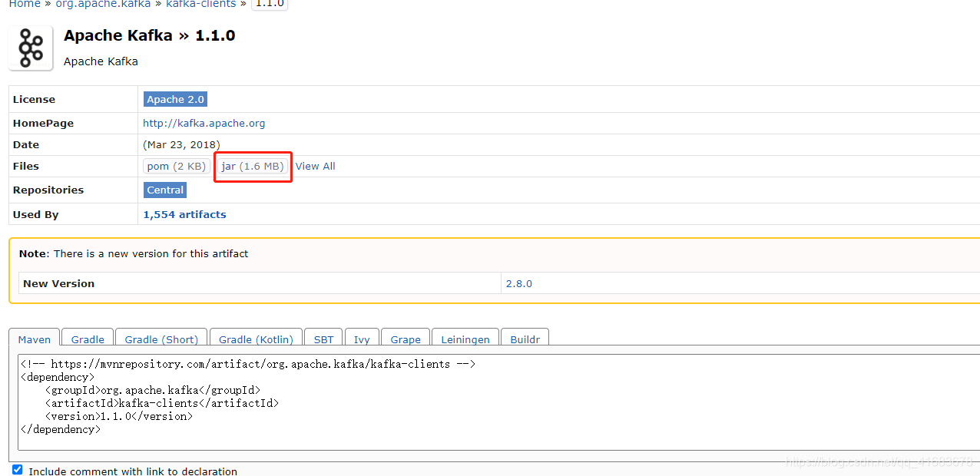Viewport: 980px width, 476px height.
Task: Open the org.apache.kafka breadcrumb link
Action: pos(102,4)
